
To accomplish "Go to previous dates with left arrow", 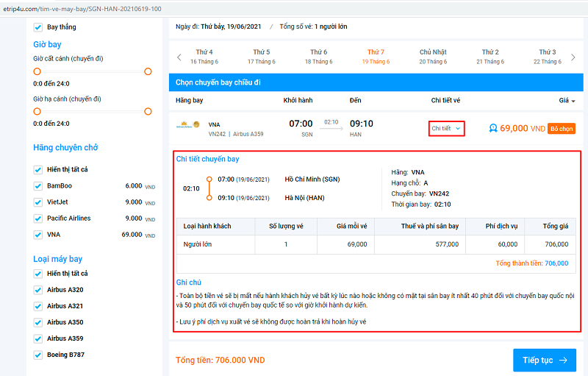I will coord(179,57).
